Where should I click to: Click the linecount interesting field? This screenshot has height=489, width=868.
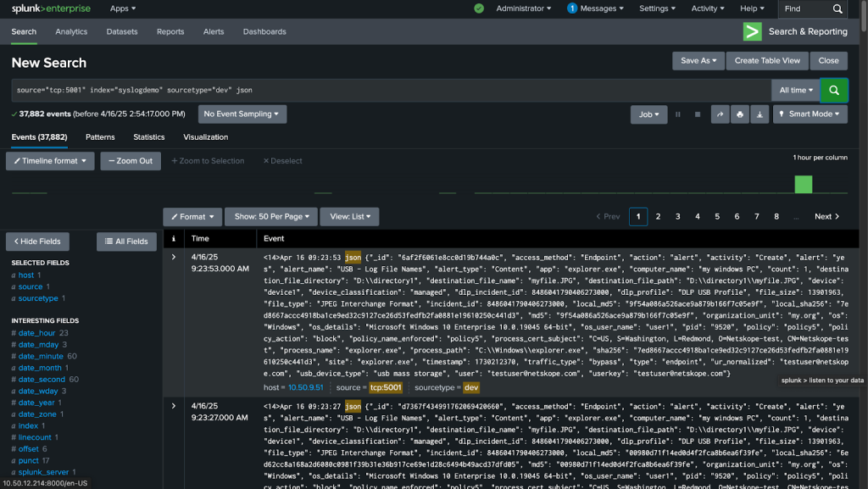click(x=34, y=437)
